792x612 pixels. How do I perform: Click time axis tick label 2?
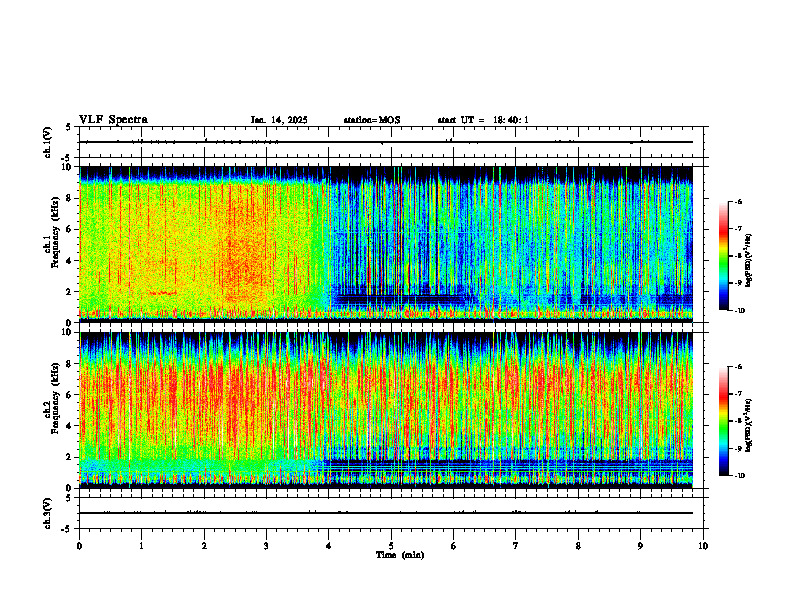204,546
